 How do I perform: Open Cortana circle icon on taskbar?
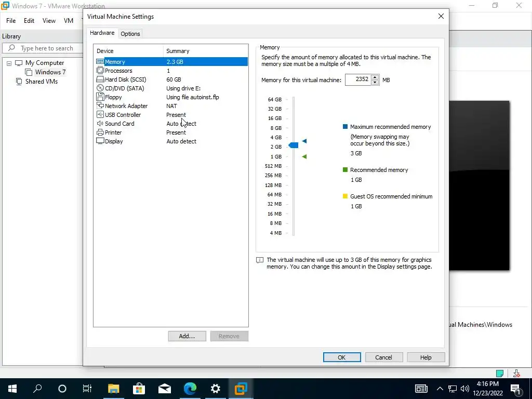62,389
